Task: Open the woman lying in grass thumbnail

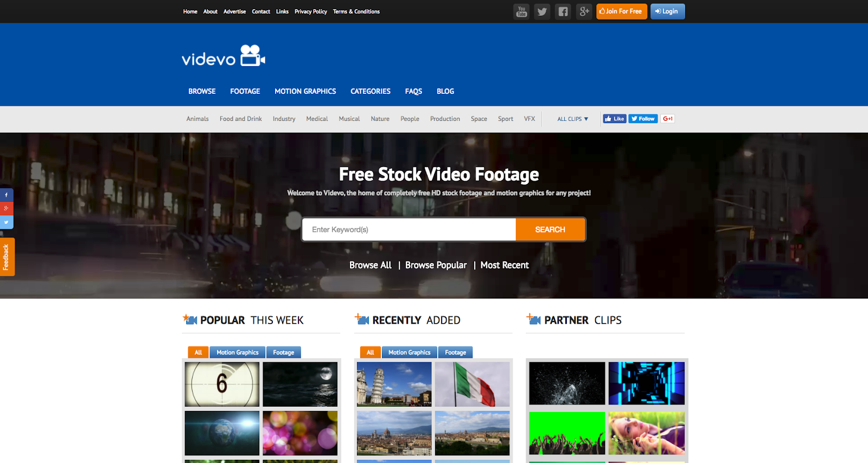Action: (647, 433)
